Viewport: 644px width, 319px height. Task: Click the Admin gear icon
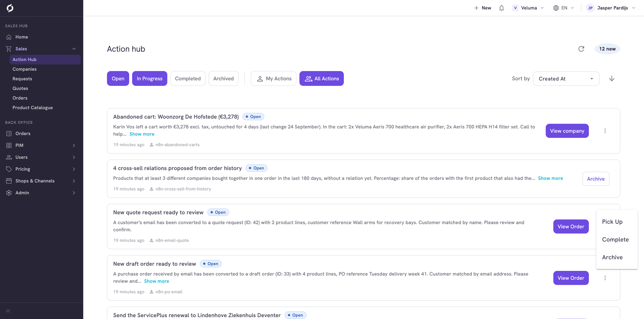tap(9, 193)
